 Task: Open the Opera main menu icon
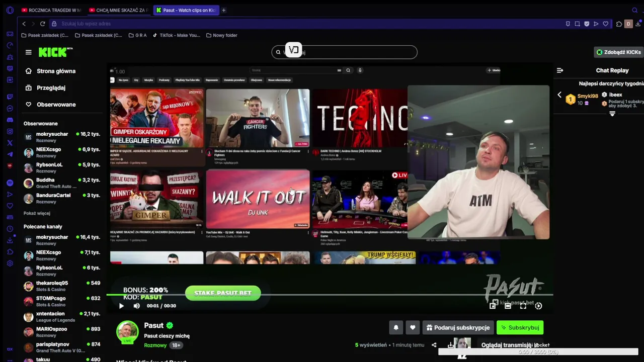click(10, 10)
